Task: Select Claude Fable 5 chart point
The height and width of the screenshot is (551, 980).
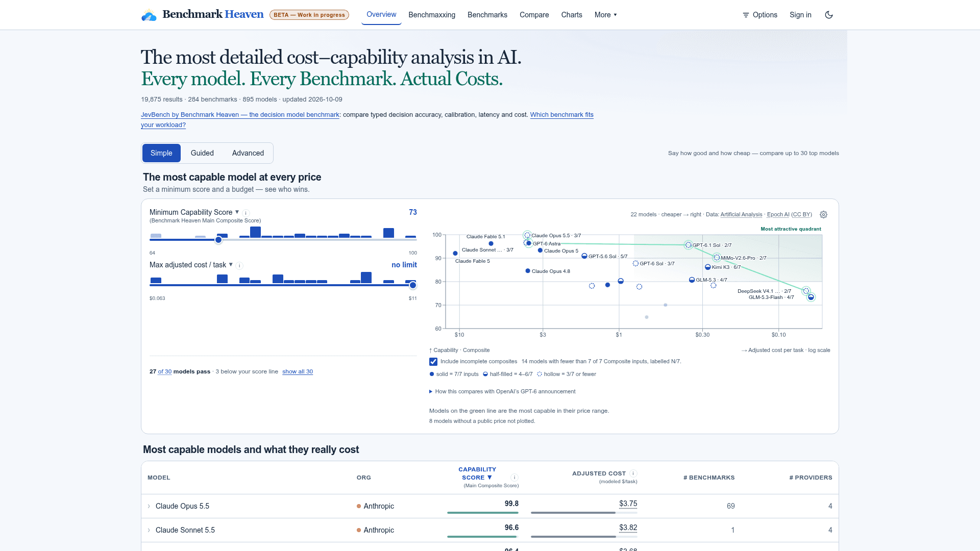Action: click(x=455, y=254)
